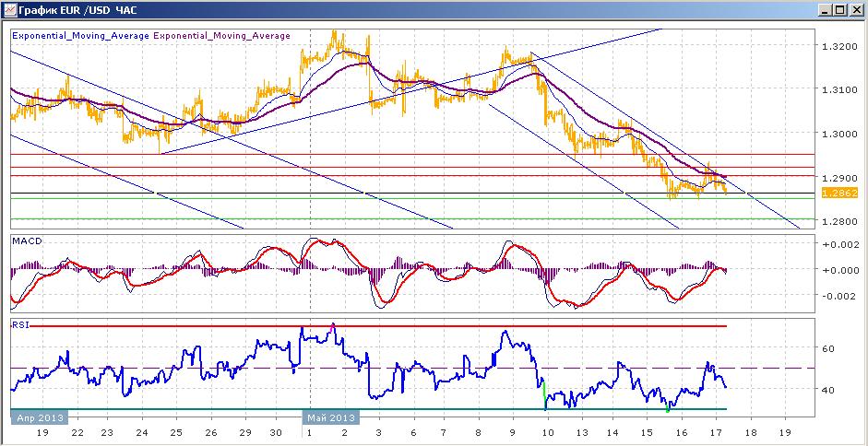The width and height of the screenshot is (868, 446).
Task: Click the 1.3200 price level on scale
Action: pyautogui.click(x=839, y=47)
